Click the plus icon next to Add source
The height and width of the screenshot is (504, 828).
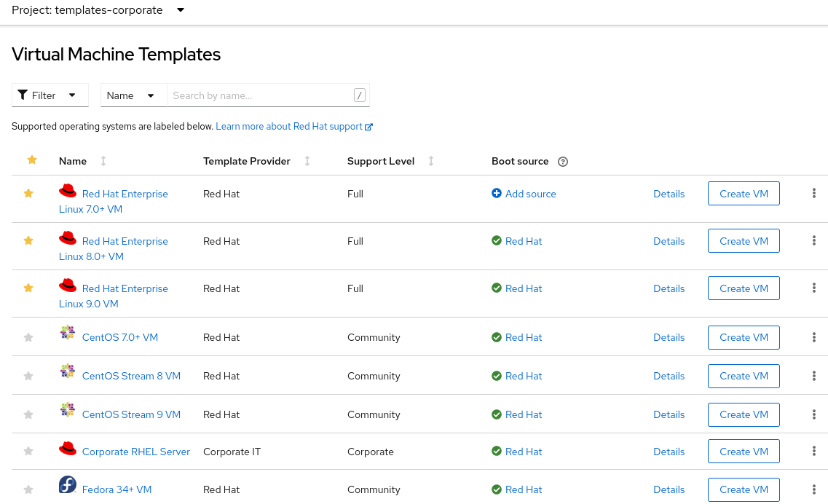tap(497, 194)
